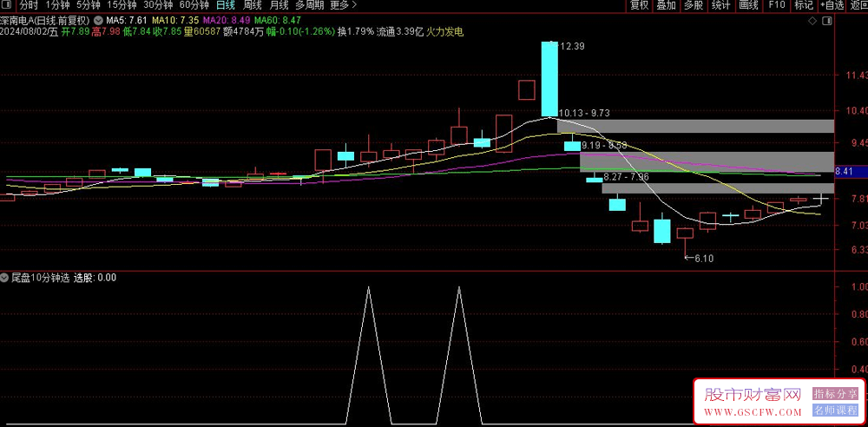868x427 pixels.
Task: Switch to the 5分钟 period tab
Action: click(x=88, y=5)
